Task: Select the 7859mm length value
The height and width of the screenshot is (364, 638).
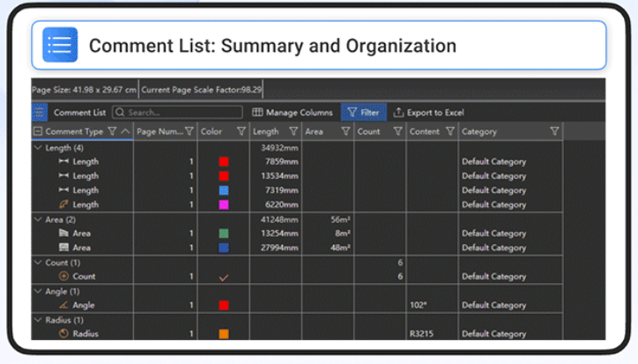Action: coord(282,161)
